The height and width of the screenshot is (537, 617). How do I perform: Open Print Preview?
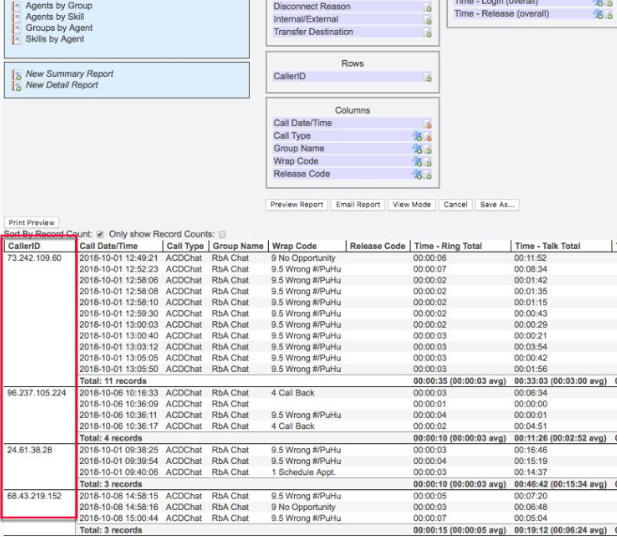tap(30, 223)
